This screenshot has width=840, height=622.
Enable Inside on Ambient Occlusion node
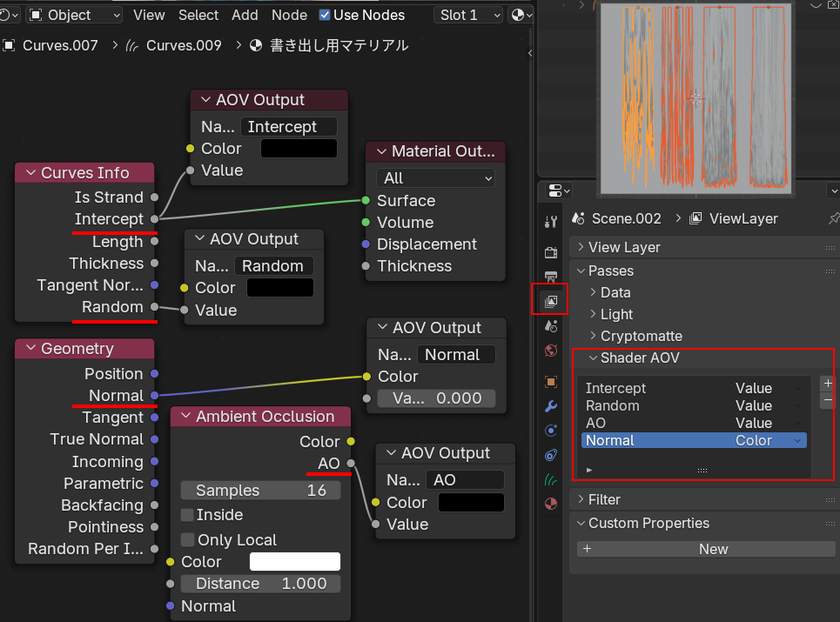[187, 515]
